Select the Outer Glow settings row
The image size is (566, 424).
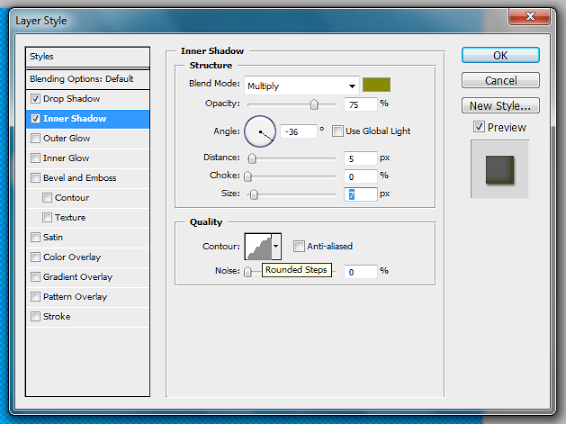click(x=88, y=138)
